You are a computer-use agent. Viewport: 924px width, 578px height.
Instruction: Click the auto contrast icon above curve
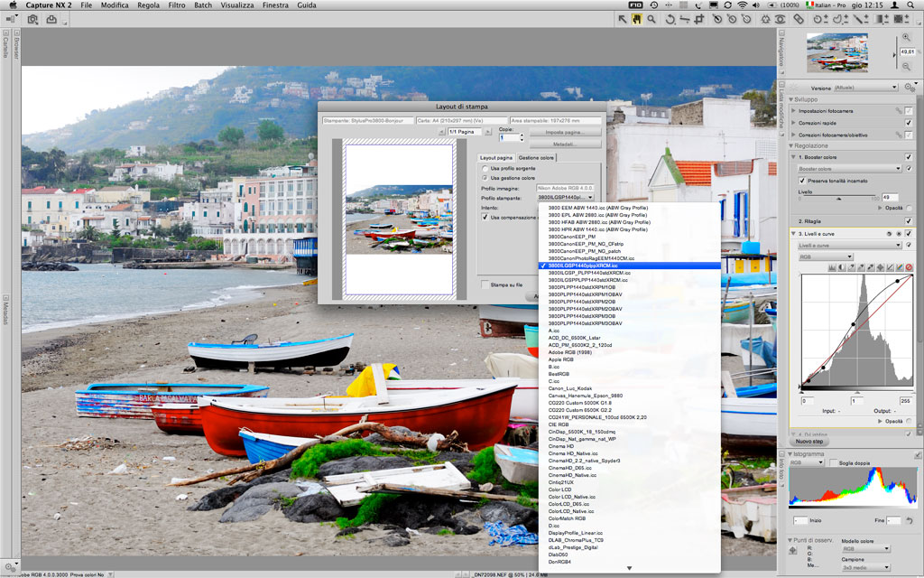[842, 267]
